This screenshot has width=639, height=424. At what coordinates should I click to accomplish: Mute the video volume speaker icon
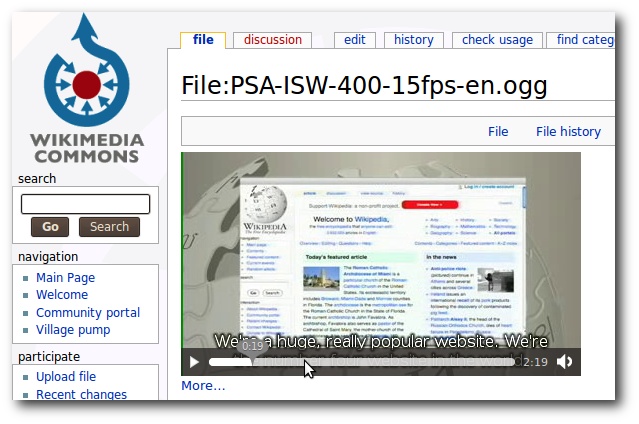564,362
